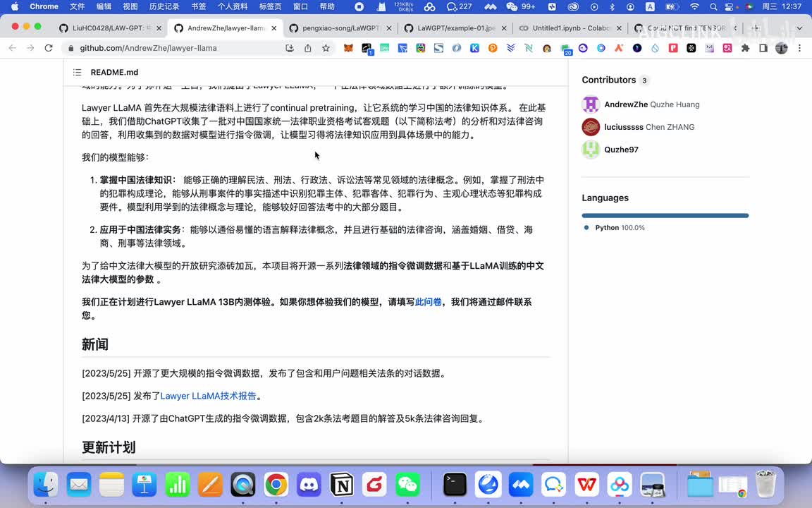Click the blue Python language bar
The image size is (812, 508).
tap(665, 215)
